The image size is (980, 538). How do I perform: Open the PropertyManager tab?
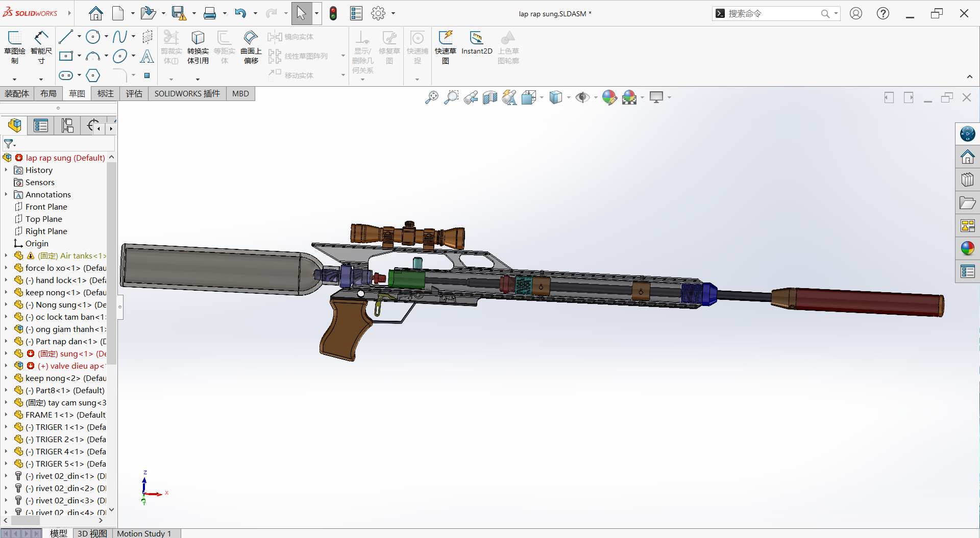click(41, 125)
